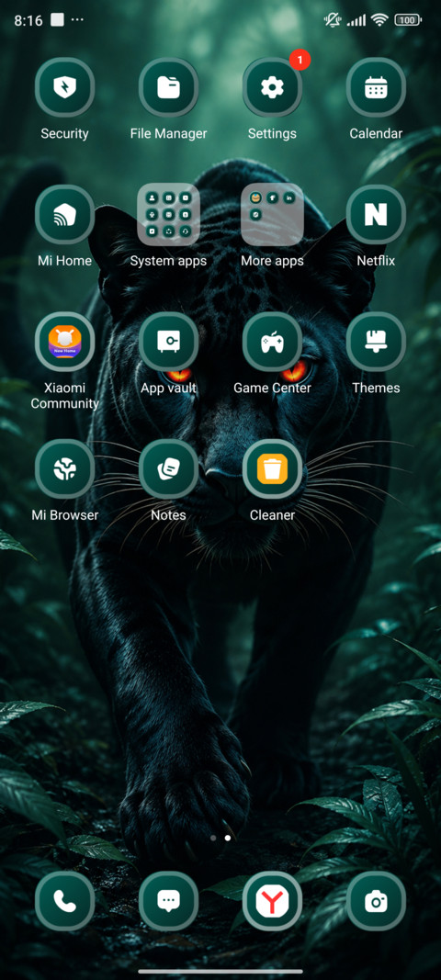441x980 pixels.
Task: Launch Mi Home
Action: coord(64,214)
